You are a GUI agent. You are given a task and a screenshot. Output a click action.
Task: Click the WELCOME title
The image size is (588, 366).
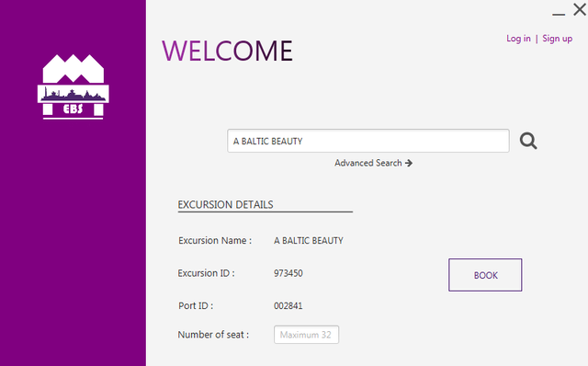(x=227, y=51)
